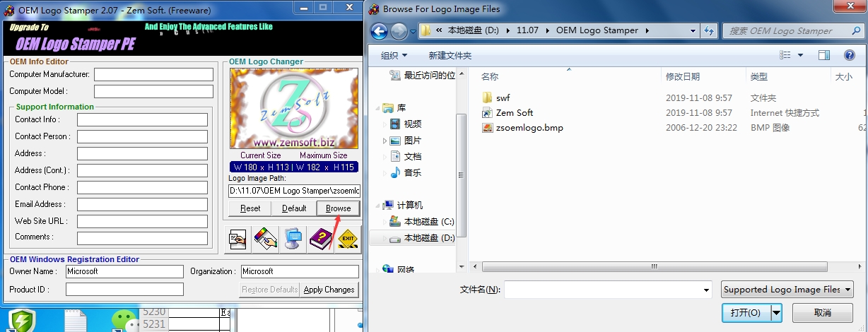
Task: Click the Owner Name field
Action: 124,271
